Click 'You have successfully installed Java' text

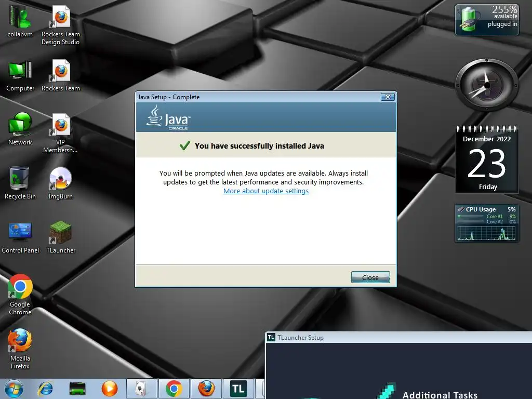pyautogui.click(x=259, y=146)
